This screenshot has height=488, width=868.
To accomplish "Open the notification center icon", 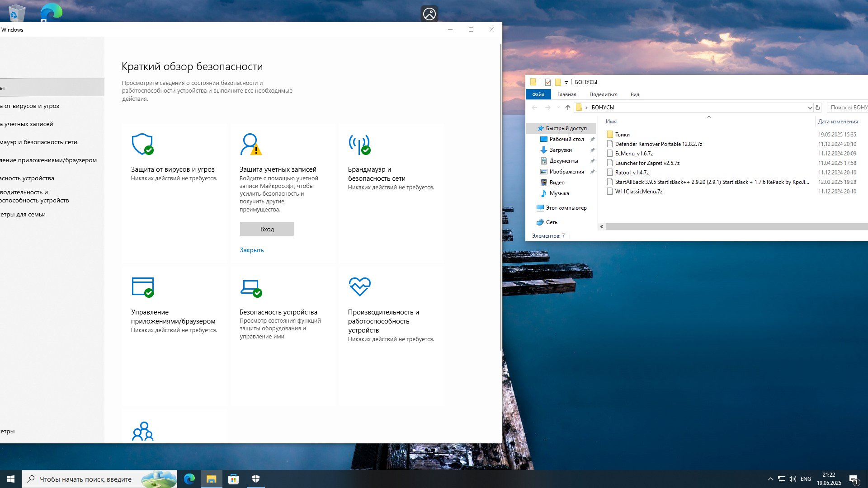I will tap(854, 479).
